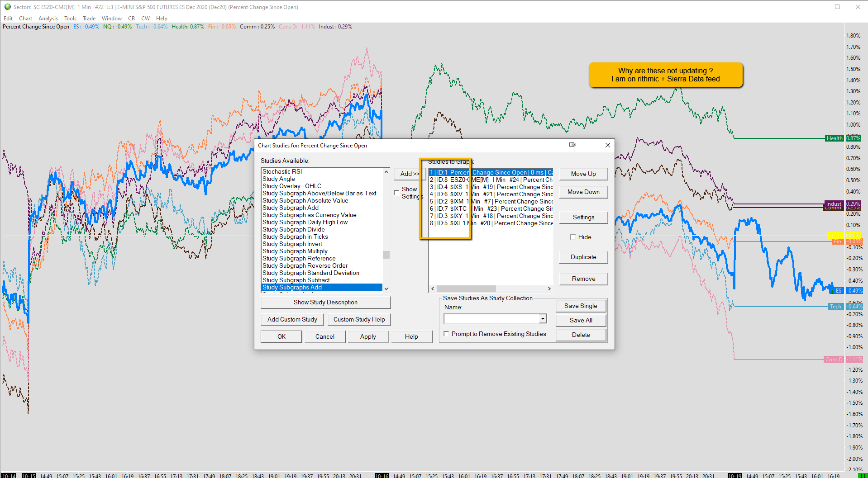868x478 pixels.
Task: Select Stochastic RSI in available studies
Action: 322,171
